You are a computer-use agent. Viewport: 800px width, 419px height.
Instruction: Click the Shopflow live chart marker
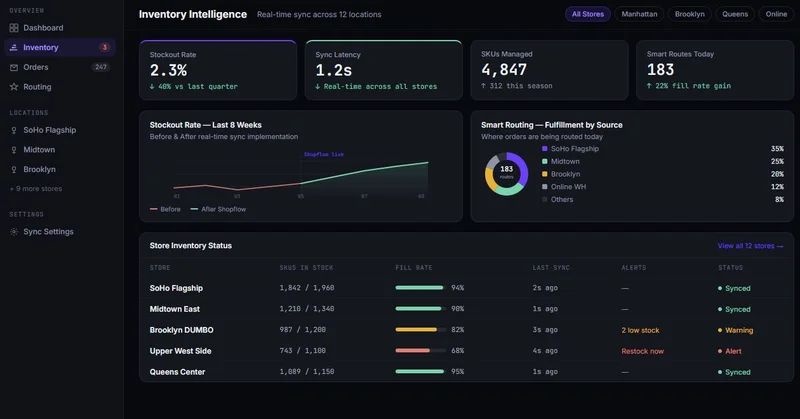pyautogui.click(x=323, y=154)
